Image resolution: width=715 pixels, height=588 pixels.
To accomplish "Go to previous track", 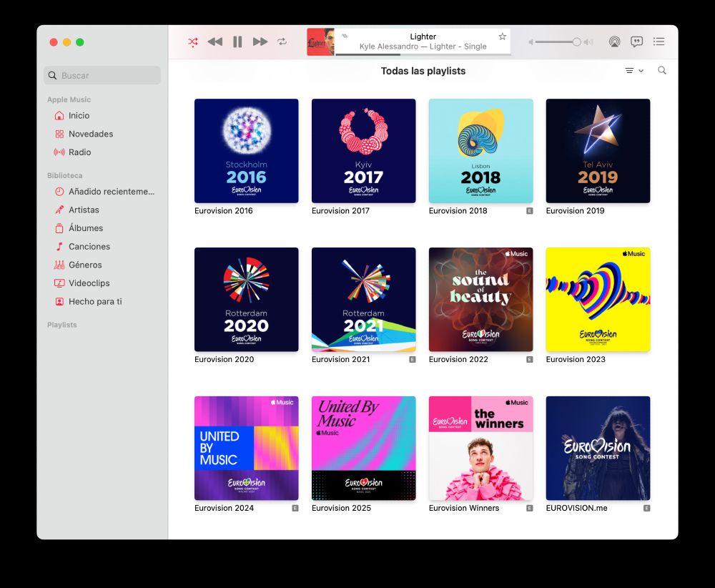I will click(214, 42).
